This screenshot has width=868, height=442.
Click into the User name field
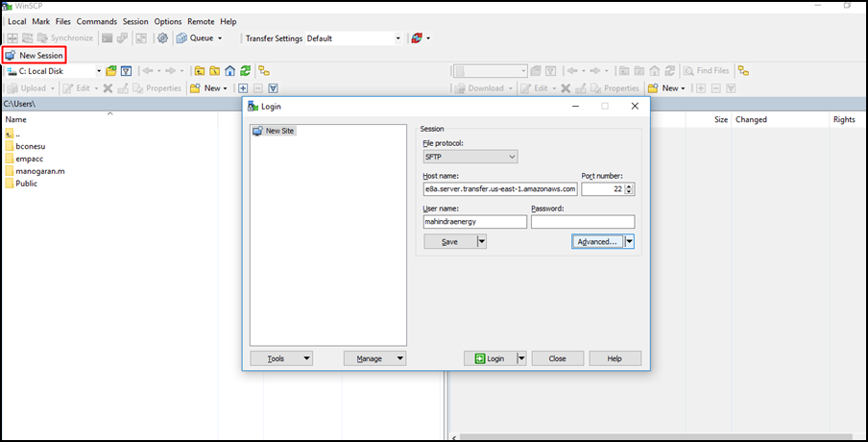click(475, 222)
